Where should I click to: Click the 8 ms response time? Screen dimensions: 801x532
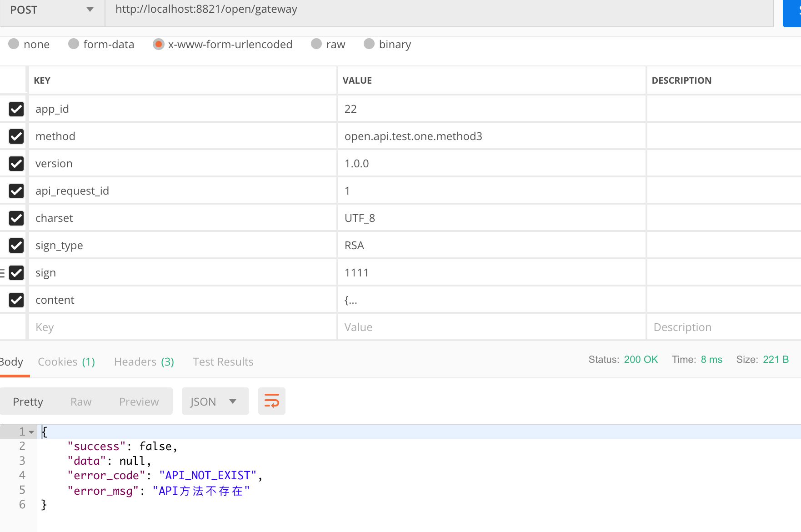tap(711, 359)
